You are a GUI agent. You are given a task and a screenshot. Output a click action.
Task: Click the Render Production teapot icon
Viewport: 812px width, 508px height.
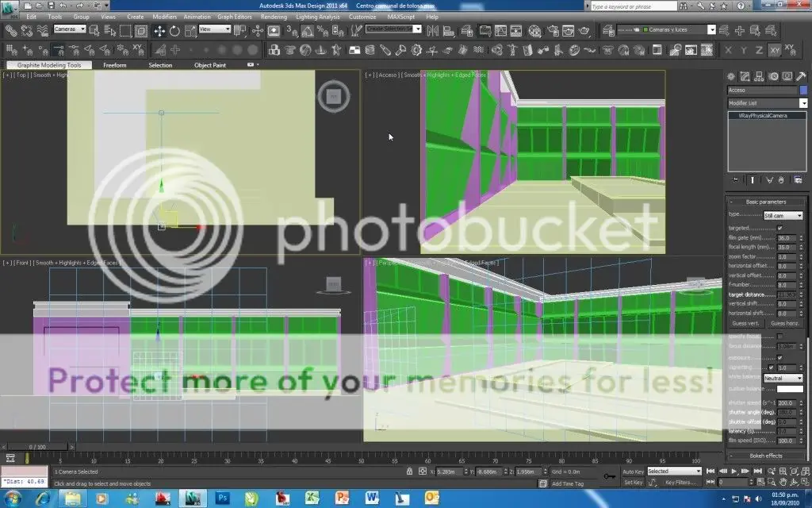pyautogui.click(x=584, y=31)
